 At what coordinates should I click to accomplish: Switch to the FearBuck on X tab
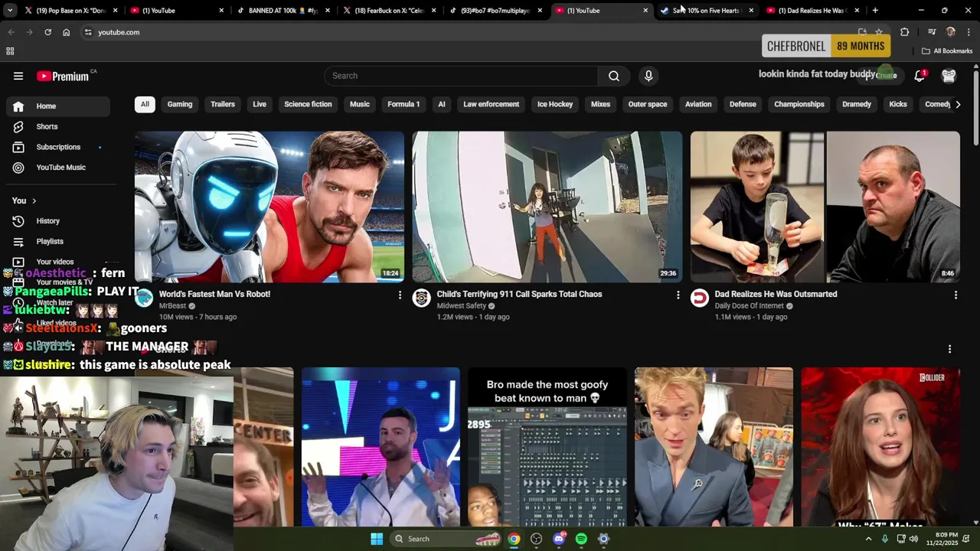point(388,11)
